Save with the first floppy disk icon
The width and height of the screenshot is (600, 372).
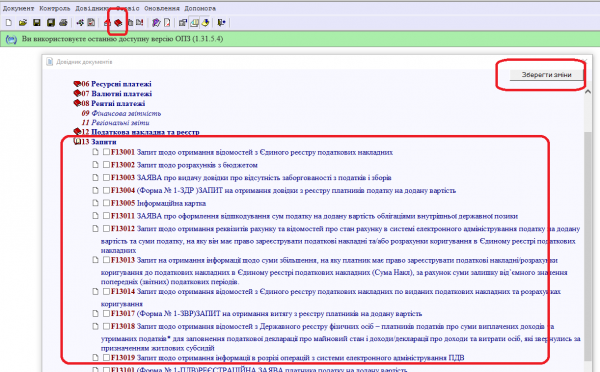point(36,23)
